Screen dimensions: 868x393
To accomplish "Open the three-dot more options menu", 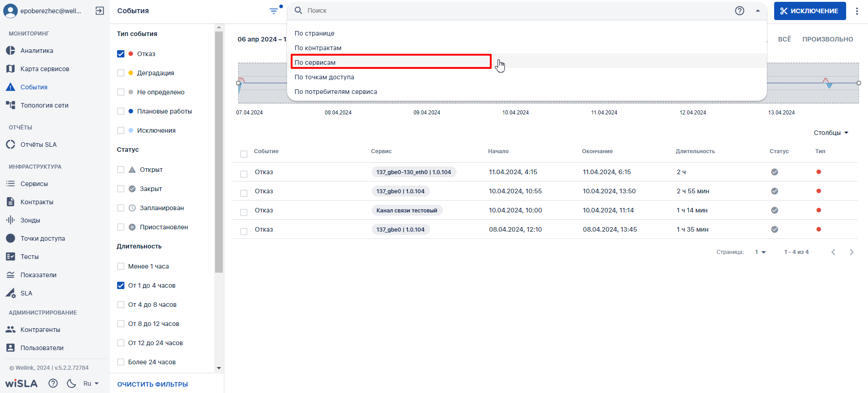I will tap(857, 11).
